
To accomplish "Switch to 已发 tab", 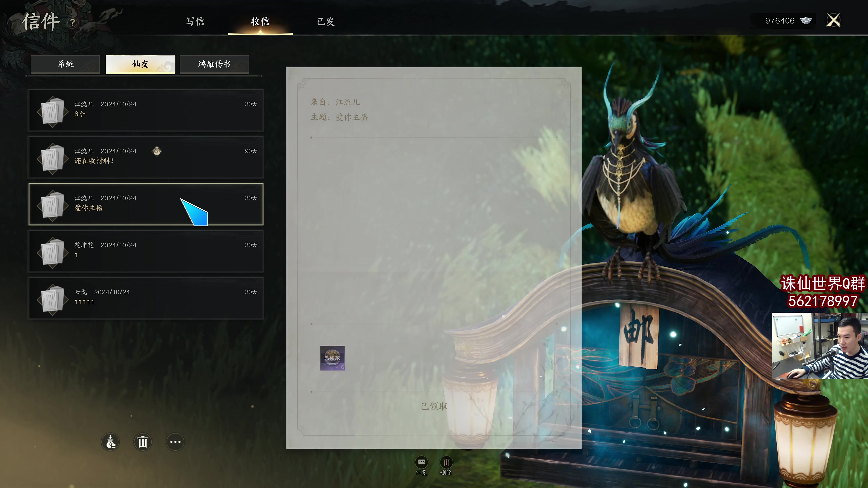I will point(325,21).
